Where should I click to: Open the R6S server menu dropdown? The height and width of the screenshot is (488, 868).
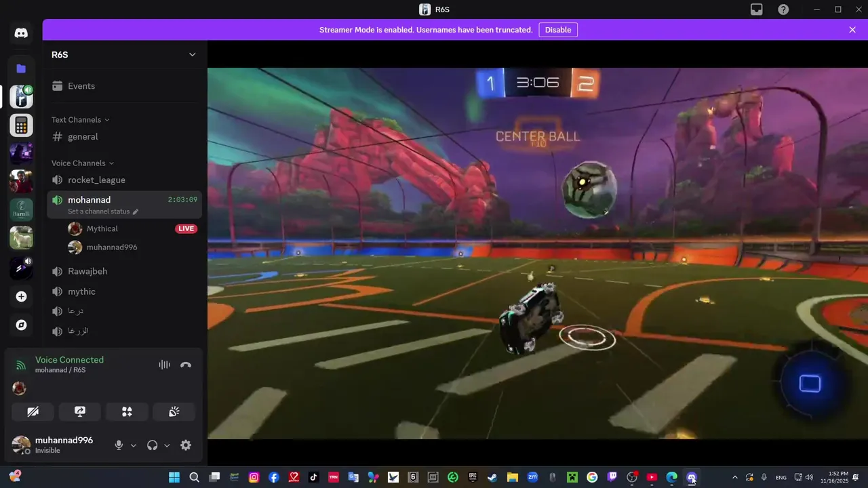192,55
